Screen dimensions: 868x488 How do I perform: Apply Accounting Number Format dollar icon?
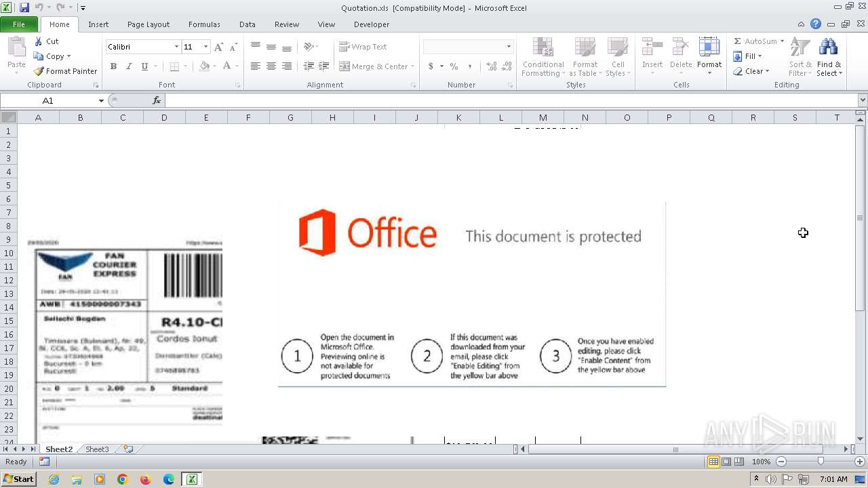[431, 66]
